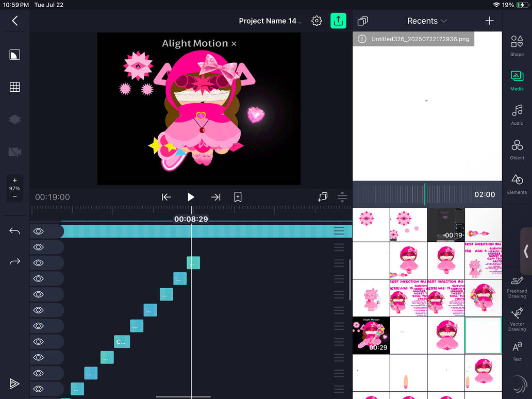Viewport: 532px width, 399px height.
Task: Add a Text layer
Action: [517, 352]
